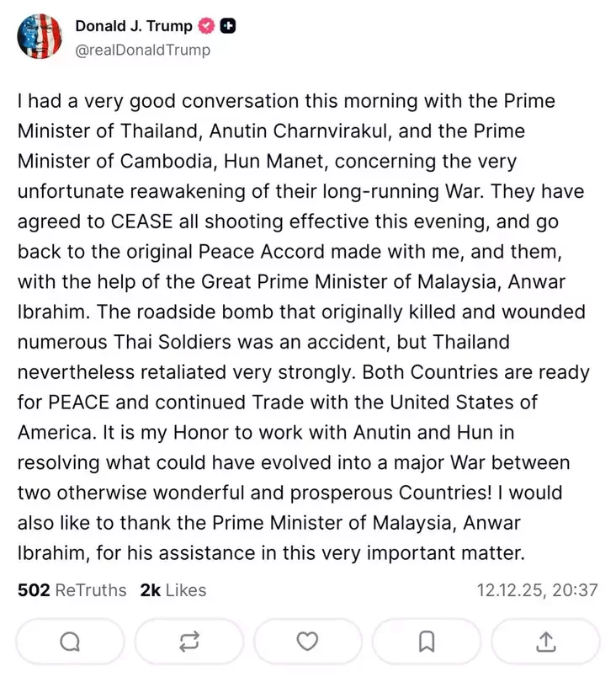
Task: Show the 2k Likes list
Action: [173, 590]
